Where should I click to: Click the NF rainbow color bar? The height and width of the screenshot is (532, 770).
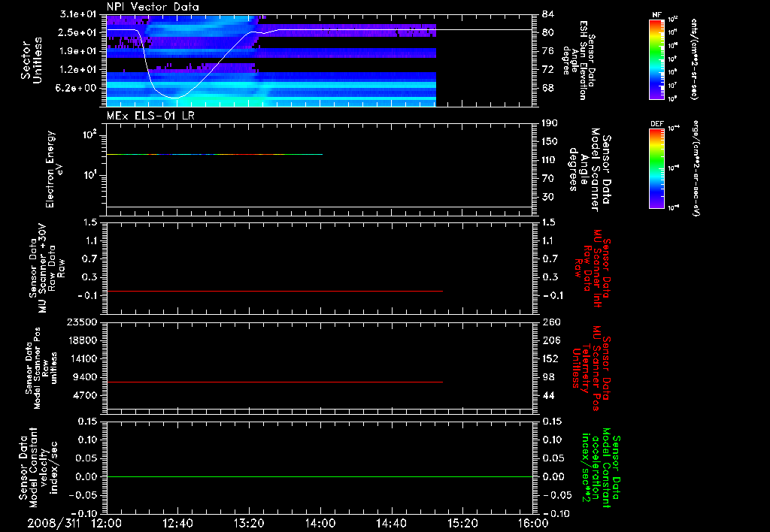pos(656,59)
